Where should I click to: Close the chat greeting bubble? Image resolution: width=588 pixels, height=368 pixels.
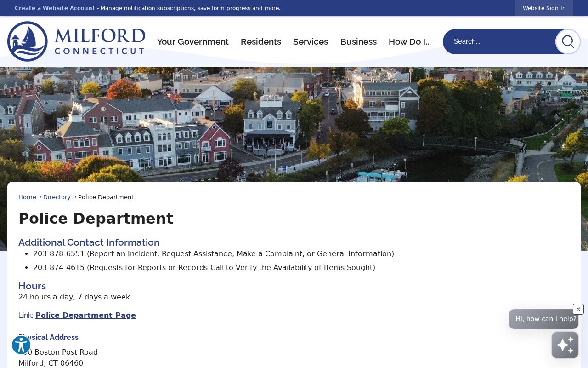click(578, 309)
